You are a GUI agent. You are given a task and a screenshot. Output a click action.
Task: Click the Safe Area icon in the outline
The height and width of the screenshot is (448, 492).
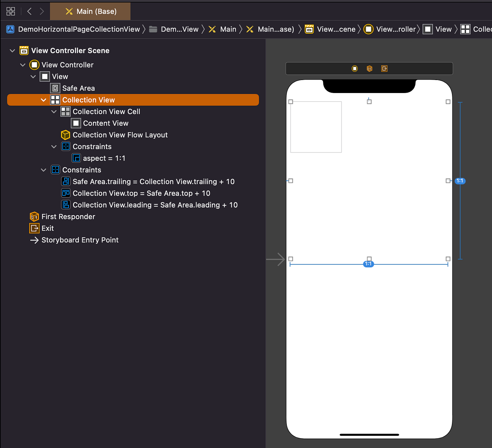[x=55, y=88]
